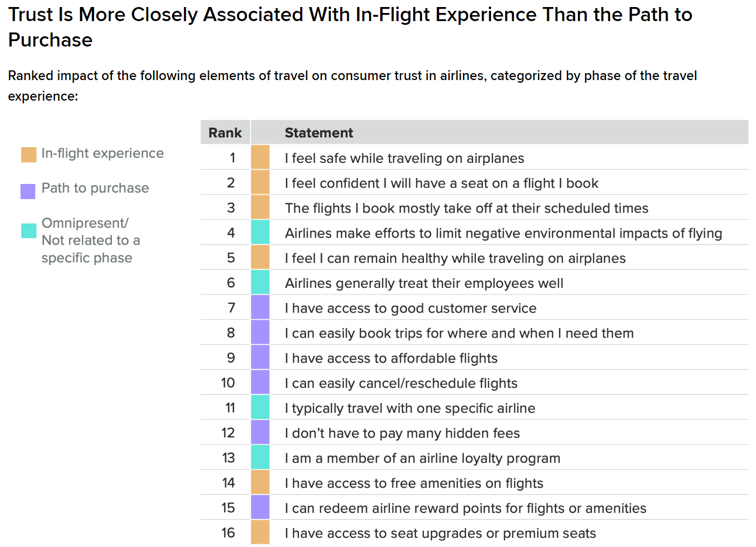Click the teal color cell for rank 4
Screen dimensions: 756x547
click(x=260, y=233)
